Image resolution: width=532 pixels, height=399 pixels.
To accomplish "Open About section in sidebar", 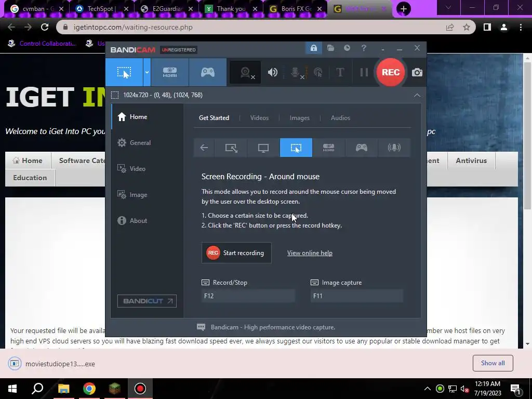I will click(147, 220).
